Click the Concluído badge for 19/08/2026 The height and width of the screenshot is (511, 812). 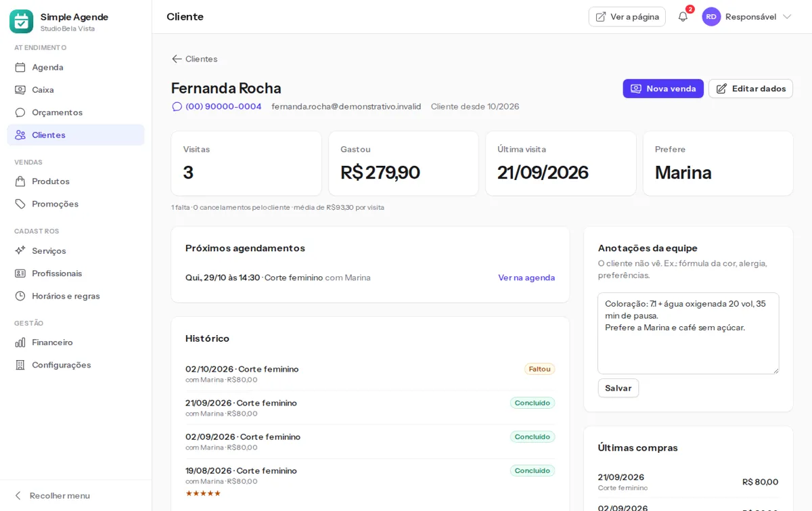[533, 470]
